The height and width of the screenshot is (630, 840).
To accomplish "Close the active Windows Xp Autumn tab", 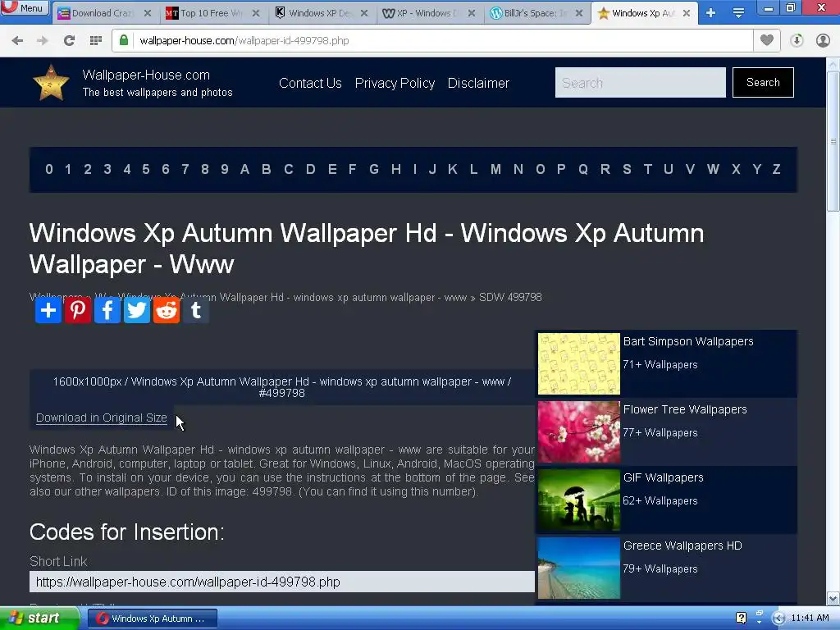I will [687, 13].
